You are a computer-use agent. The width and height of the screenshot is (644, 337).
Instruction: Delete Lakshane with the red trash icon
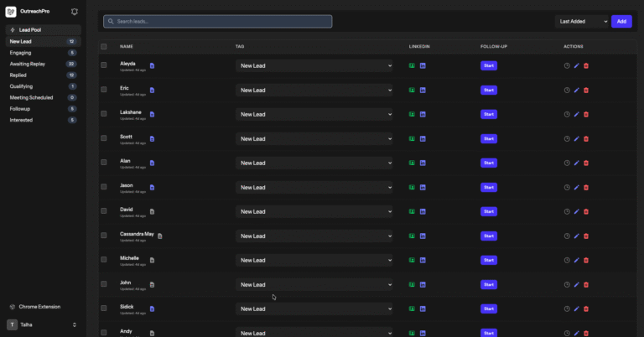point(586,115)
